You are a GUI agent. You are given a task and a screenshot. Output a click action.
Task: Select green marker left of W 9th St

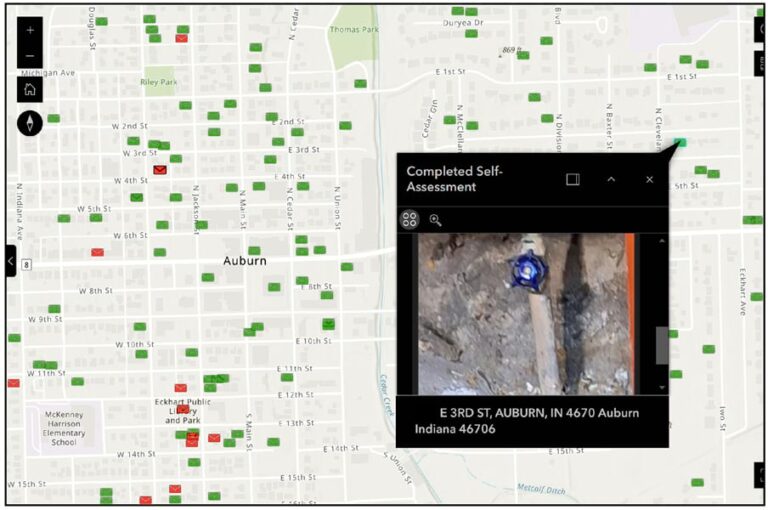pyautogui.click(x=54, y=309)
